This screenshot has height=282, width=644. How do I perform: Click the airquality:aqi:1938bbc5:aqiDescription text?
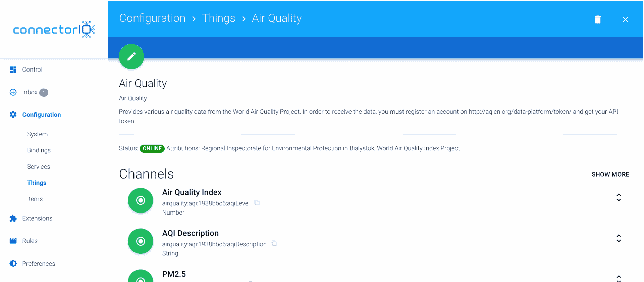[214, 244]
